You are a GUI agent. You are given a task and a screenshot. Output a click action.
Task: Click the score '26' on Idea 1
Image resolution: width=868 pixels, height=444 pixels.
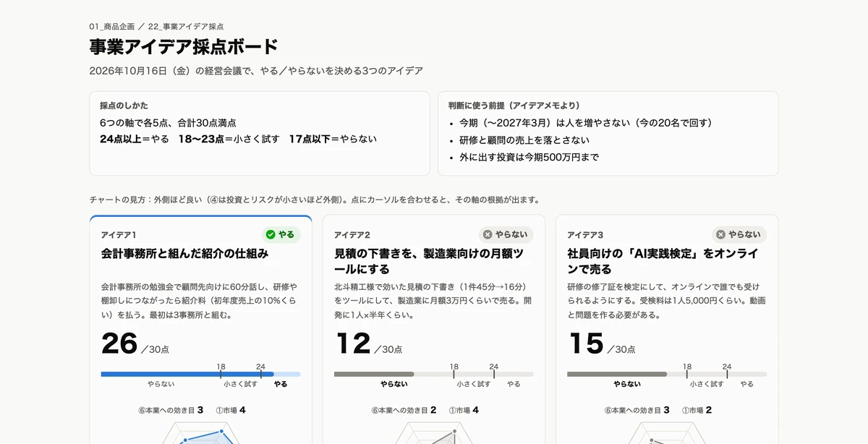[x=119, y=343]
